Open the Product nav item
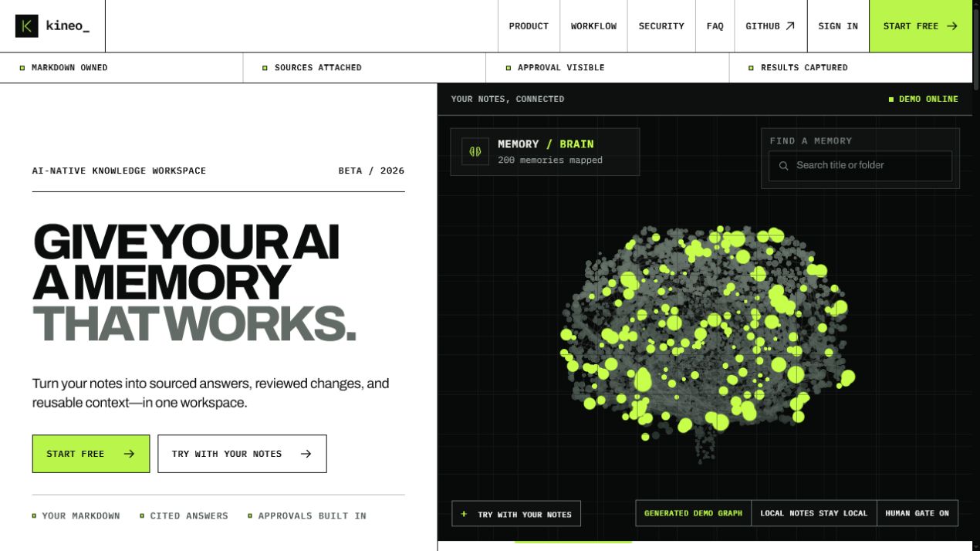The height and width of the screenshot is (551, 980). pyautogui.click(x=529, y=26)
